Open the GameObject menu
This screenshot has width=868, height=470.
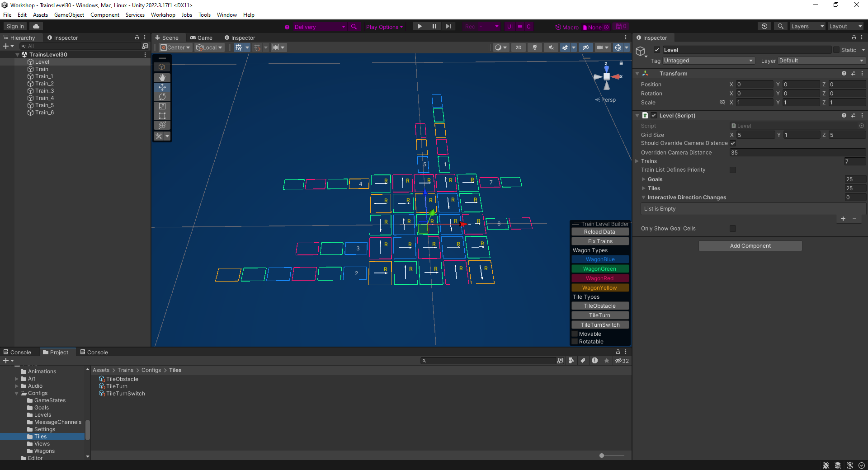point(69,15)
